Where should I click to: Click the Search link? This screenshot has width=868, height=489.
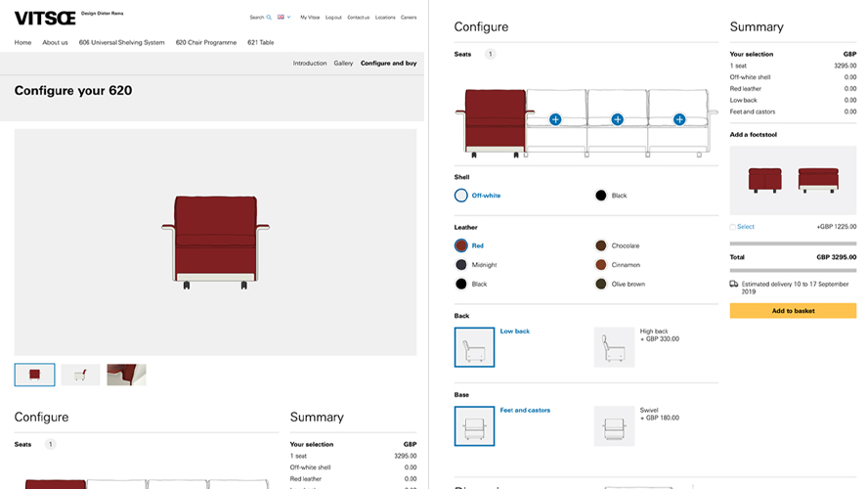pos(257,18)
